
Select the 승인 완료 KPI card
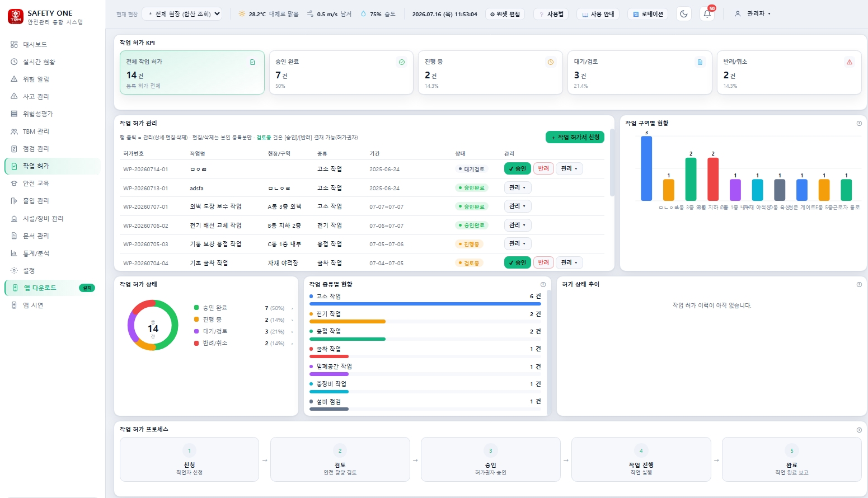pyautogui.click(x=341, y=73)
